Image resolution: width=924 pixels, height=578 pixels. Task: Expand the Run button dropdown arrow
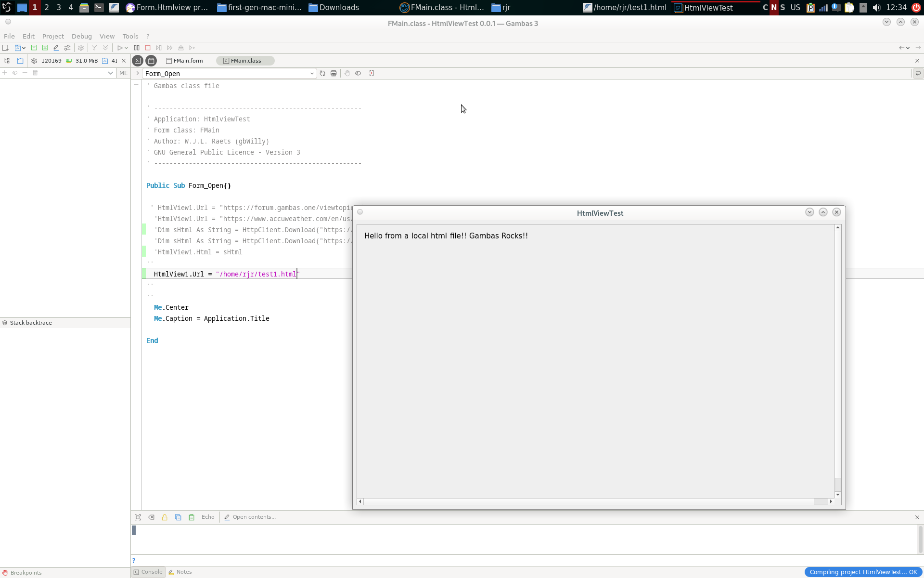pyautogui.click(x=127, y=48)
